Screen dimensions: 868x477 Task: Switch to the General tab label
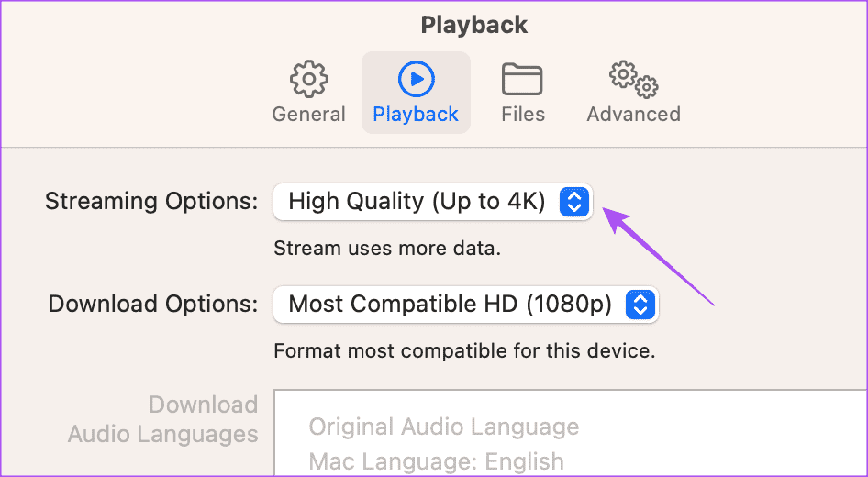(308, 115)
